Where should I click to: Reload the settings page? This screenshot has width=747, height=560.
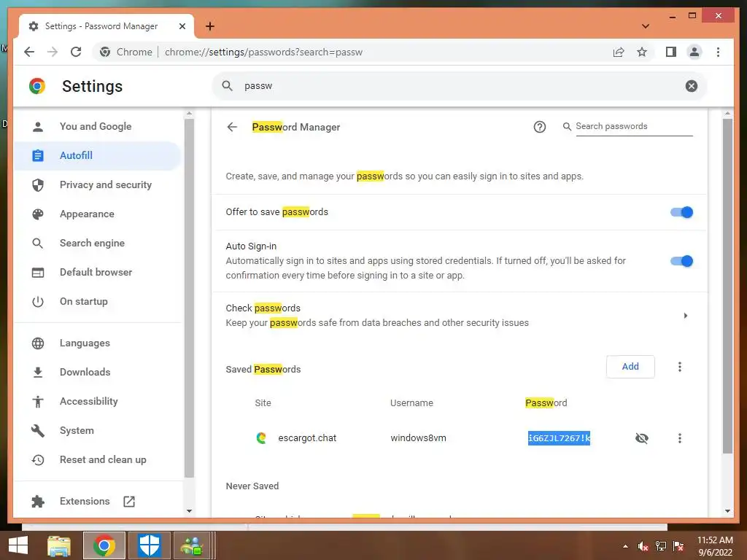tap(76, 52)
